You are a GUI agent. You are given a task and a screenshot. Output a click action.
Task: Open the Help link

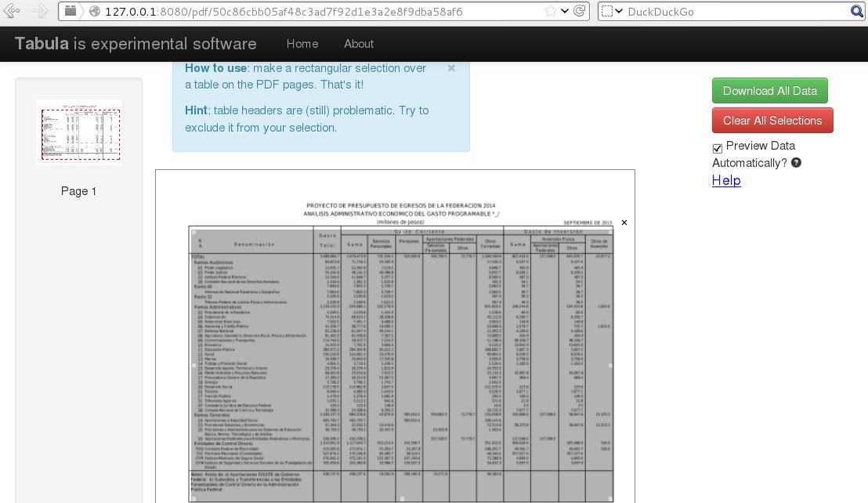click(x=726, y=180)
